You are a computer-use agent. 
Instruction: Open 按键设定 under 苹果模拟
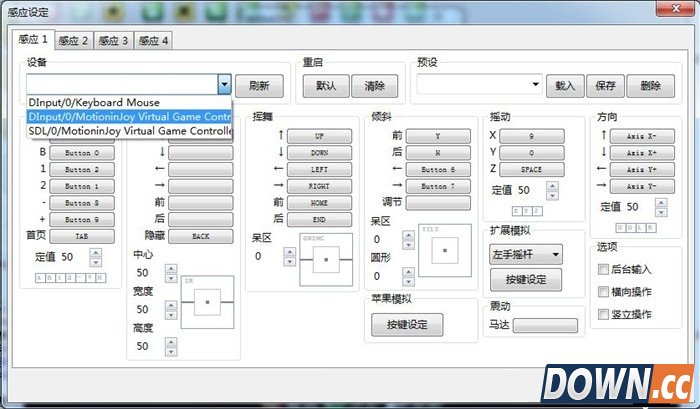(x=407, y=325)
